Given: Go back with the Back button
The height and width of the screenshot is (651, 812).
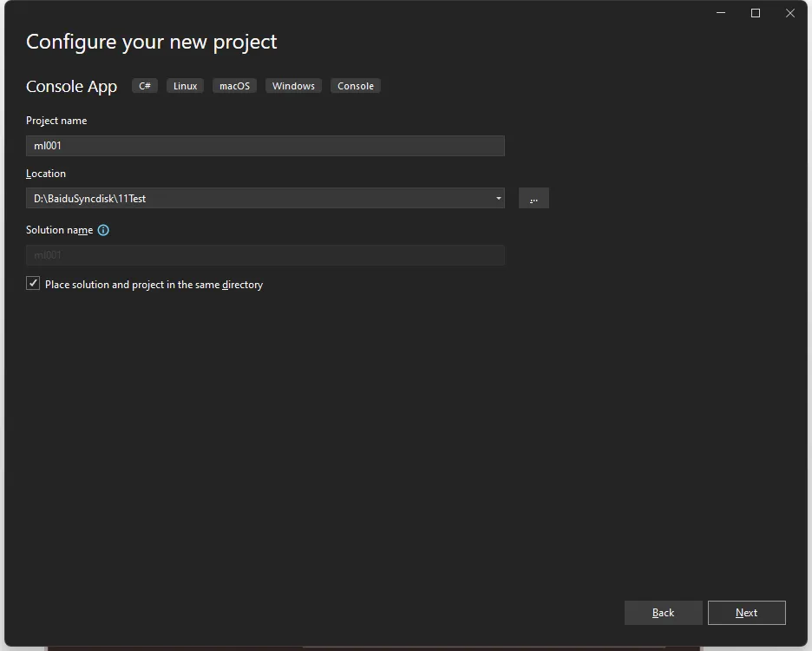Looking at the screenshot, I should [663, 613].
